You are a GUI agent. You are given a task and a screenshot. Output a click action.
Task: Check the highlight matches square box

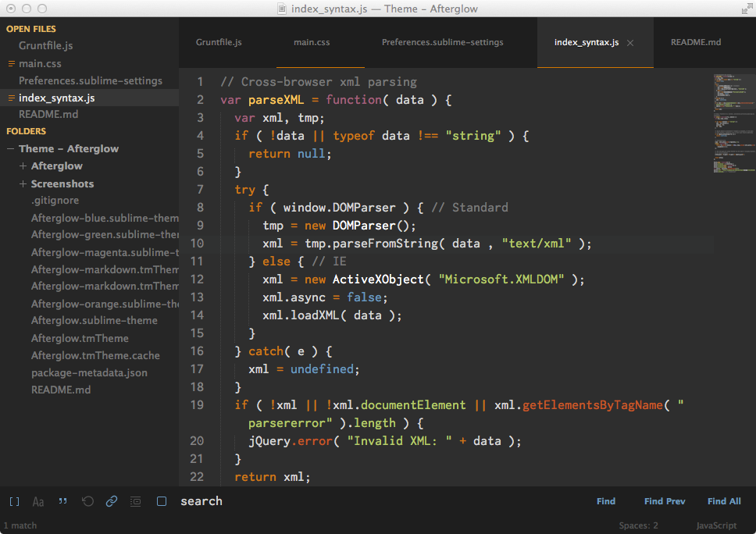pos(162,501)
